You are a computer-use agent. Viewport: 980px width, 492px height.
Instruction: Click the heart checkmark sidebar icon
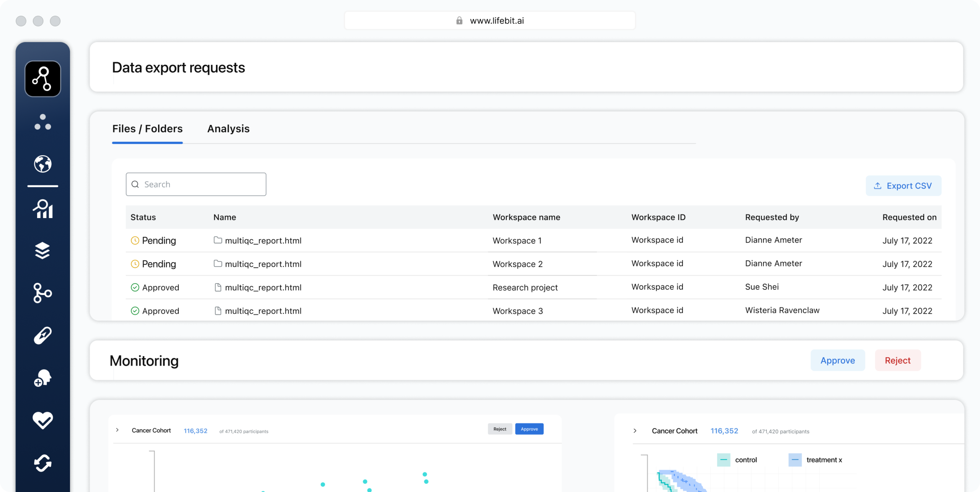[x=42, y=420]
